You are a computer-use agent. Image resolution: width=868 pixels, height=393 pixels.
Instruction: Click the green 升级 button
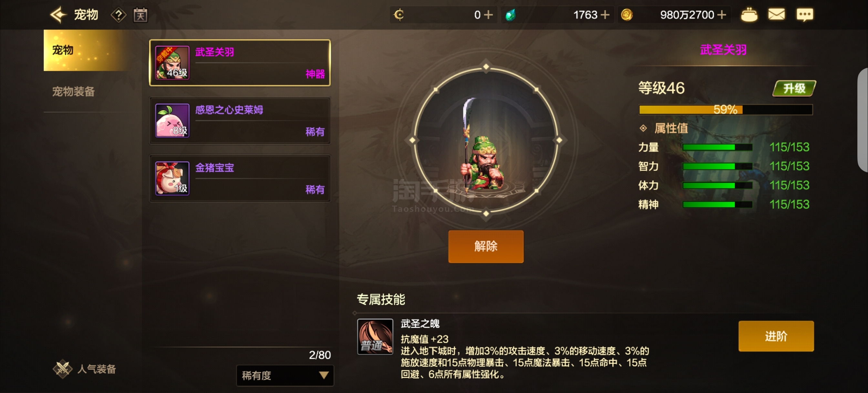click(794, 88)
